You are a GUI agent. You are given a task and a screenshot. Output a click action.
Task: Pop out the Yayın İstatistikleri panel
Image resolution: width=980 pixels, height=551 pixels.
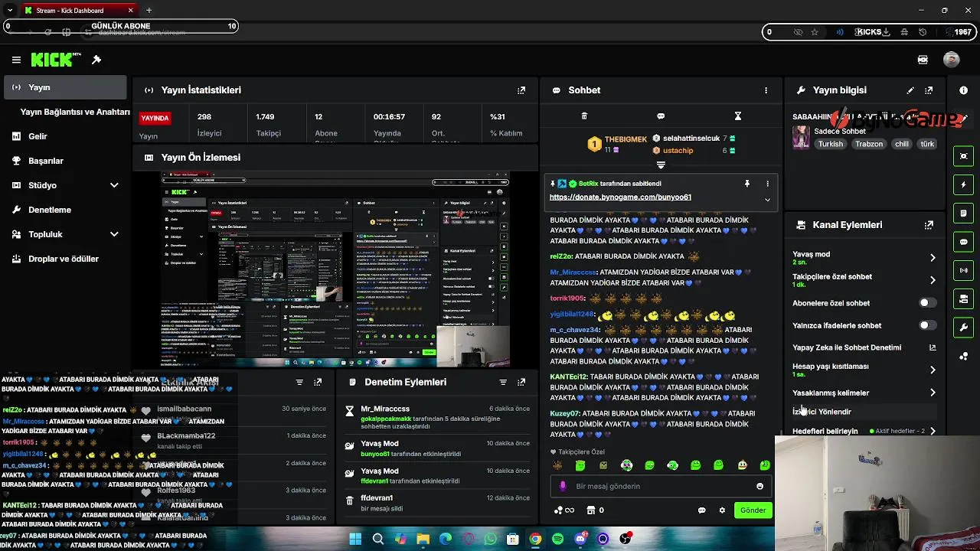tap(521, 90)
